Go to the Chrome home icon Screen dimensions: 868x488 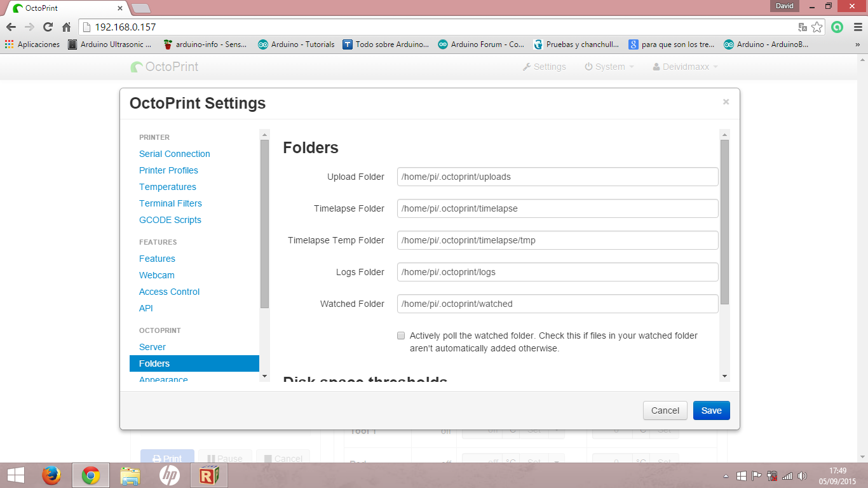click(x=66, y=27)
